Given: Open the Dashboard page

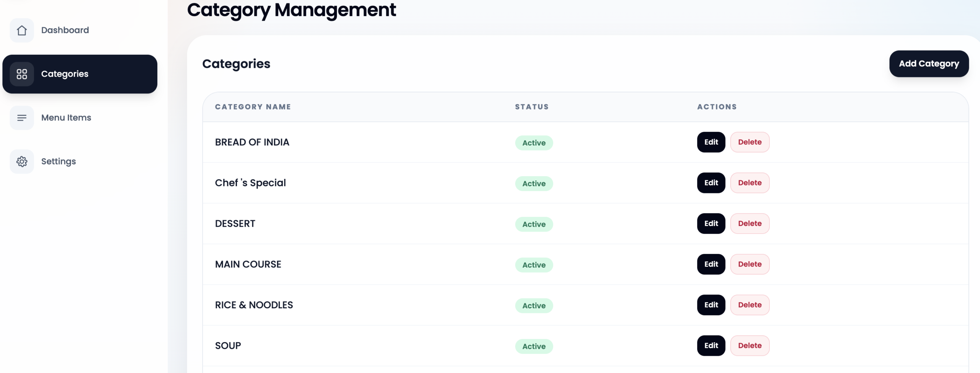Looking at the screenshot, I should coord(80,30).
